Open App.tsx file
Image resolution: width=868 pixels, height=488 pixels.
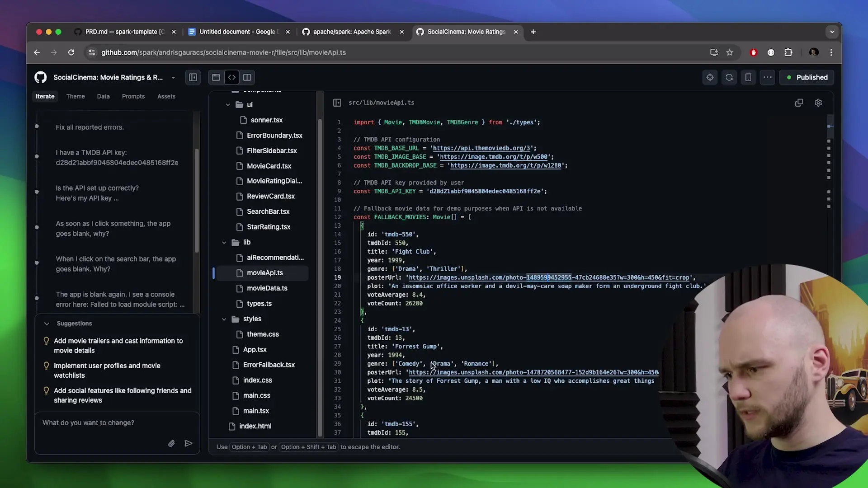click(255, 350)
